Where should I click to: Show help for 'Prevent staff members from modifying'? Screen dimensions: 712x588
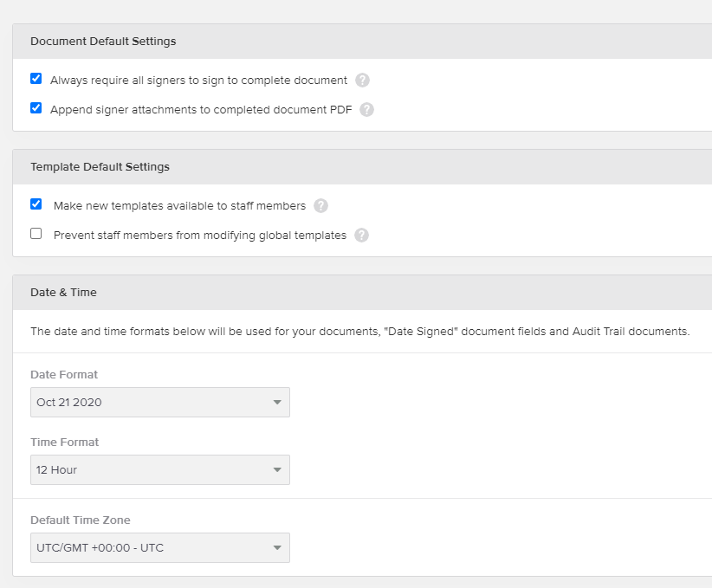(361, 236)
